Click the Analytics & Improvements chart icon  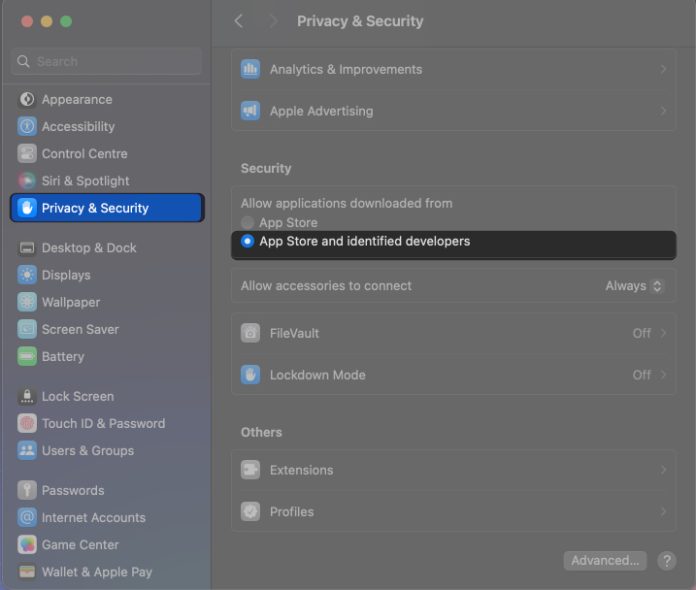point(250,69)
